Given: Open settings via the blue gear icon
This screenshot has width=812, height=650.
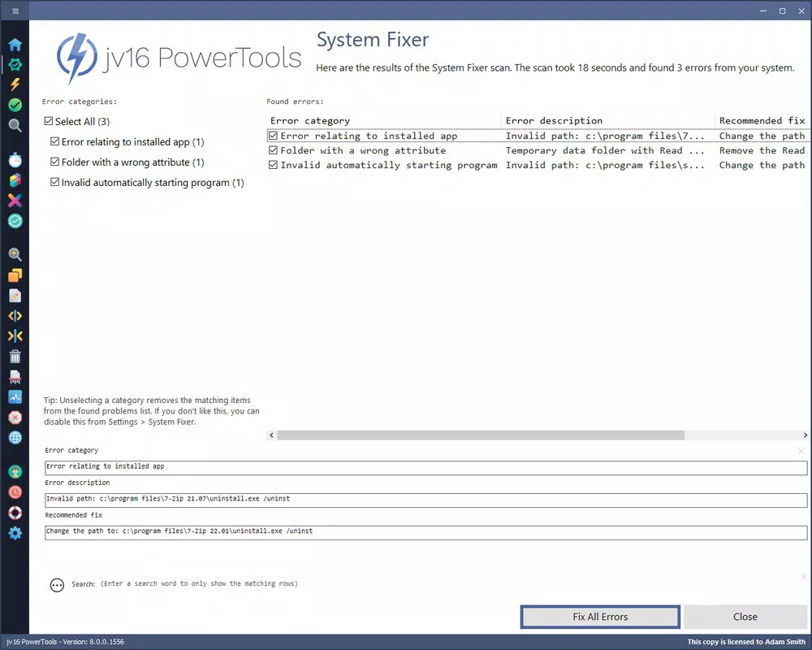Looking at the screenshot, I should [x=15, y=533].
